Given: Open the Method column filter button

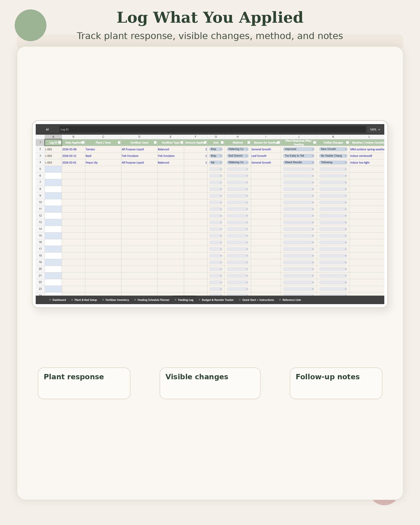Looking at the screenshot, I should click(249, 142).
